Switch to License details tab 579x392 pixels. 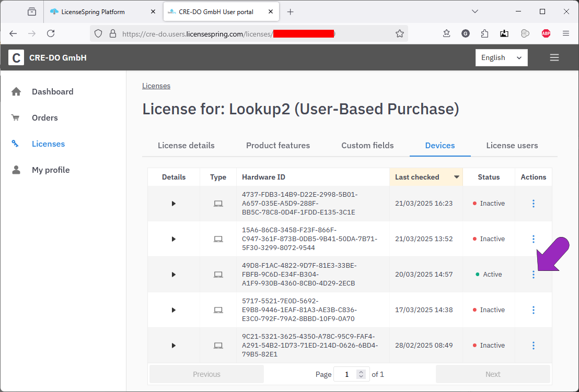click(x=186, y=145)
